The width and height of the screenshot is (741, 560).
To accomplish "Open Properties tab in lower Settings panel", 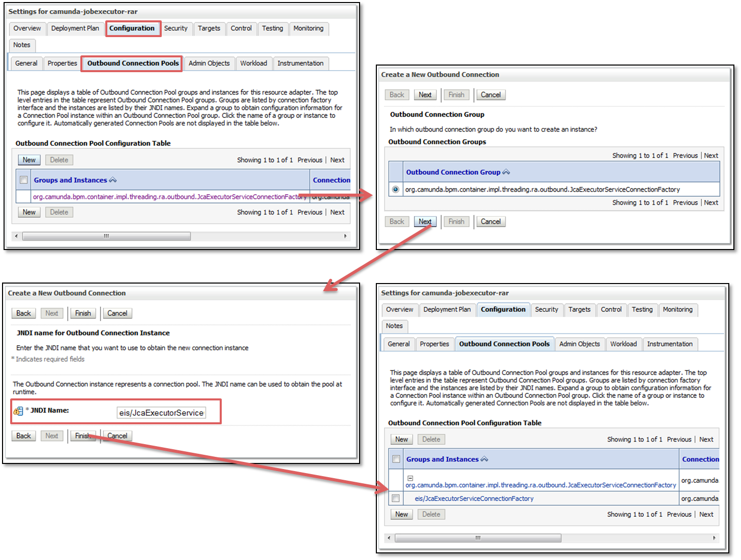I will 434,344.
